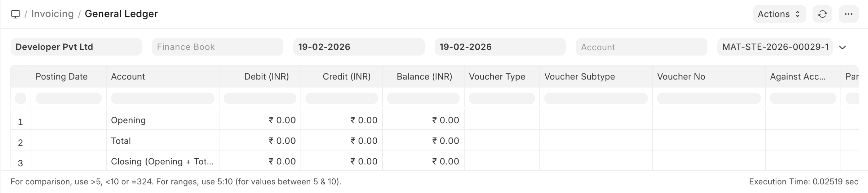Click the Voucher No column filter box
This screenshot has width=868, height=193.
[709, 98]
